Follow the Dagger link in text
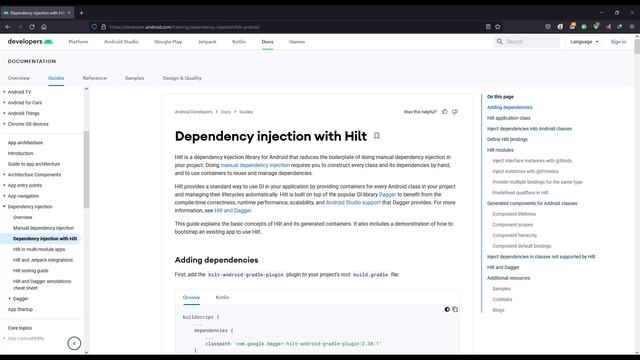Image resolution: width=640 pixels, height=360 pixels. click(387, 194)
